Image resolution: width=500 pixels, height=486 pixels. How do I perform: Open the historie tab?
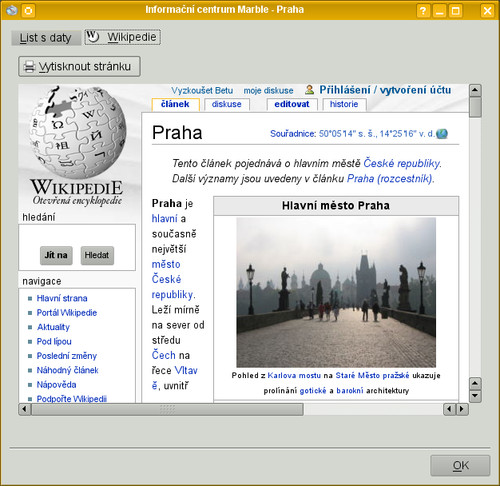click(344, 104)
